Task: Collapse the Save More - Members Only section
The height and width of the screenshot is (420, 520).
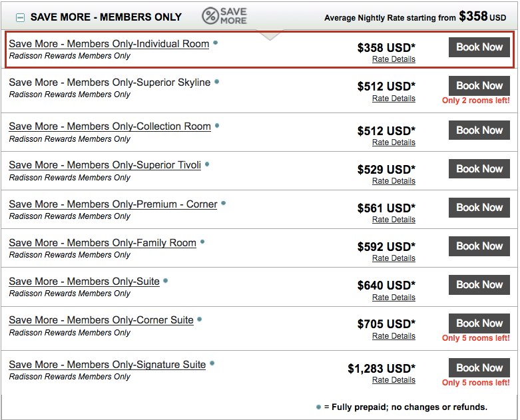Action: point(21,17)
